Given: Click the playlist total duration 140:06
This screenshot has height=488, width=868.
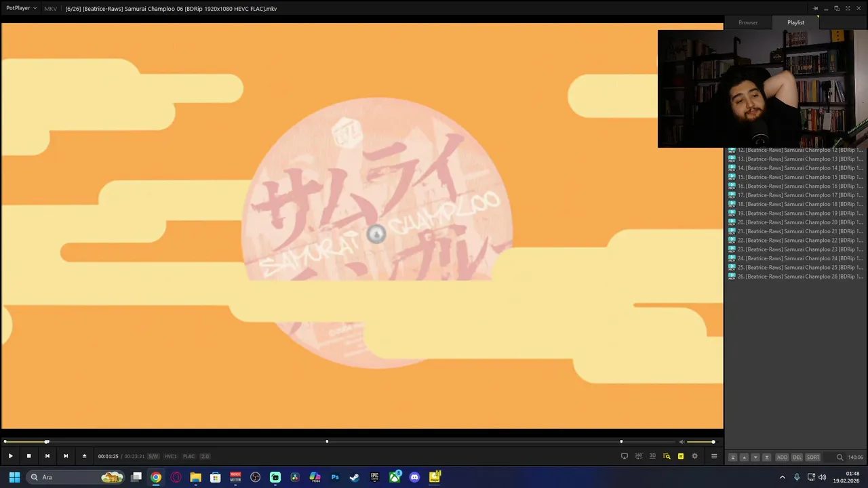Looking at the screenshot, I should tap(855, 457).
